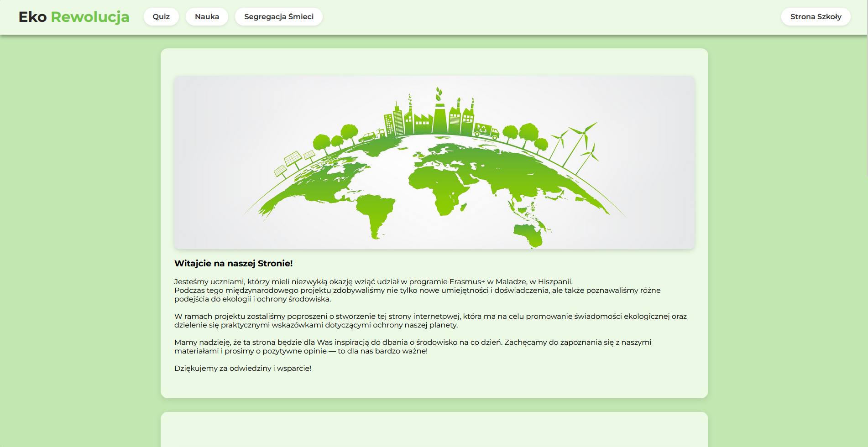
Task: Click the Dziękujemy za odwiedziny i wsparcie text
Action: pos(242,369)
